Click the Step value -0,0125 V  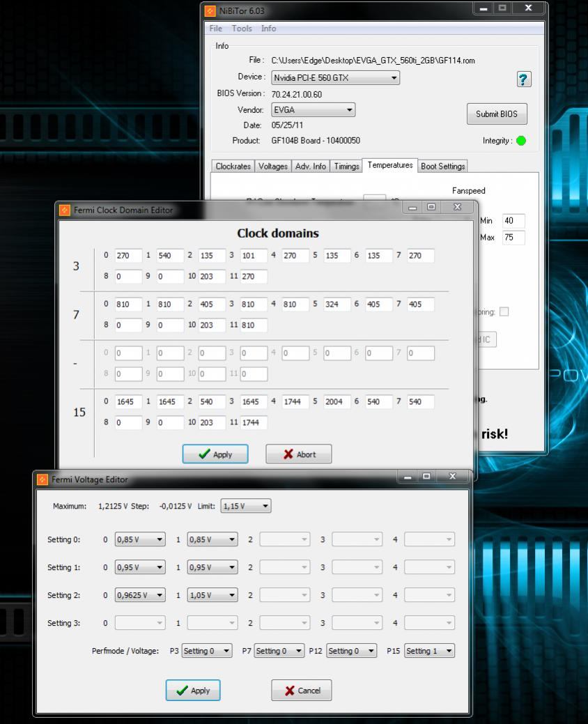pyautogui.click(x=176, y=506)
